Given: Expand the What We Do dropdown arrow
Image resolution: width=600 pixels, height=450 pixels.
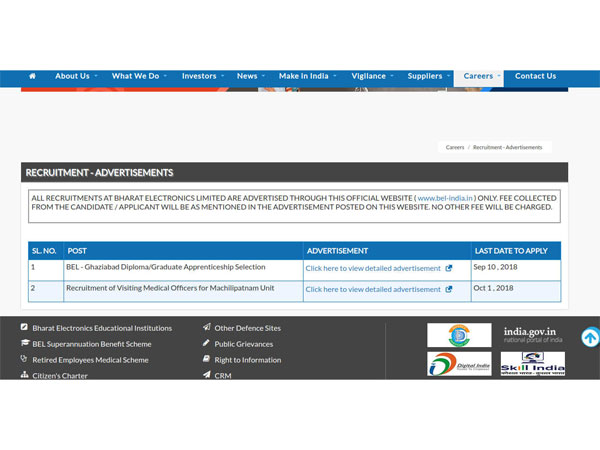Looking at the screenshot, I should point(165,76).
